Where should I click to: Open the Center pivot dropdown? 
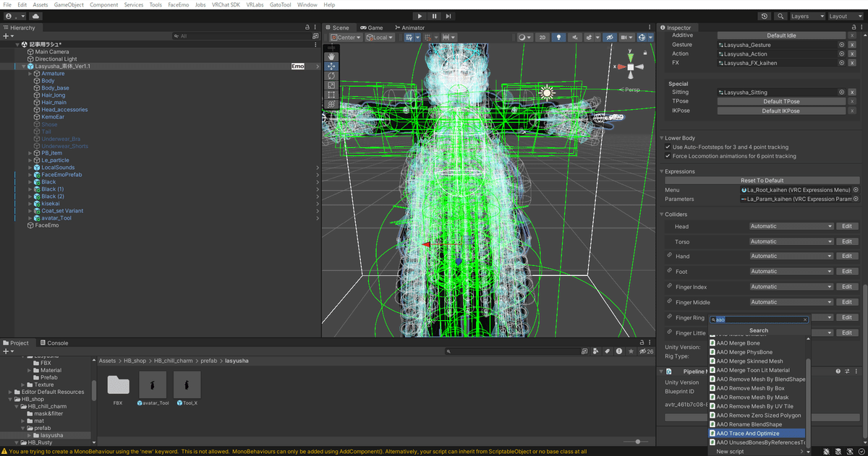346,38
